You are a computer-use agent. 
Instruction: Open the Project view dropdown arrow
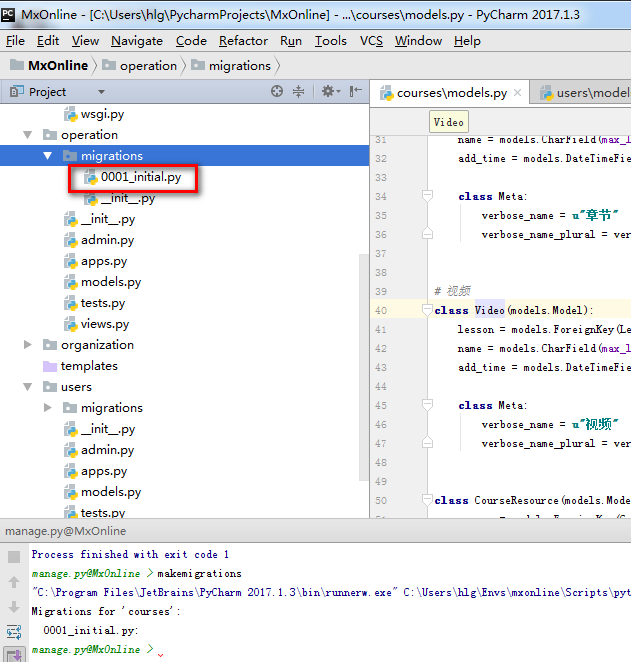[101, 92]
